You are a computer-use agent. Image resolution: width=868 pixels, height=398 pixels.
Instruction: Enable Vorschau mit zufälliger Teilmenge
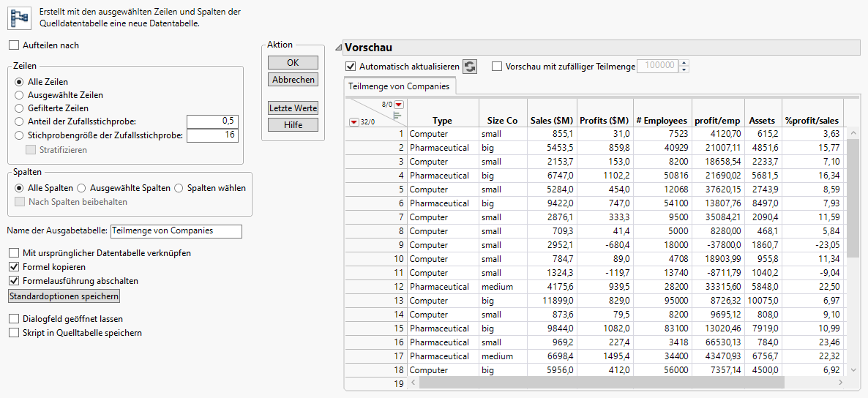pos(498,67)
